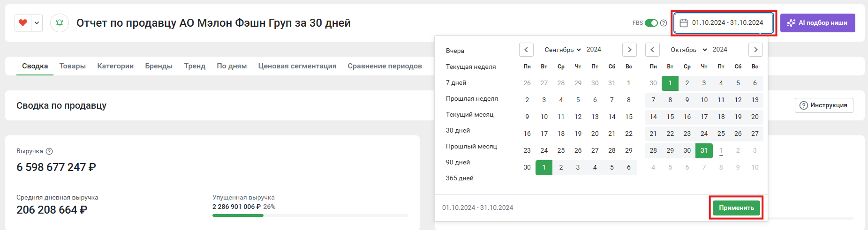Click year 2024 in October calendar
This screenshot has height=230, width=868.
[x=720, y=50]
